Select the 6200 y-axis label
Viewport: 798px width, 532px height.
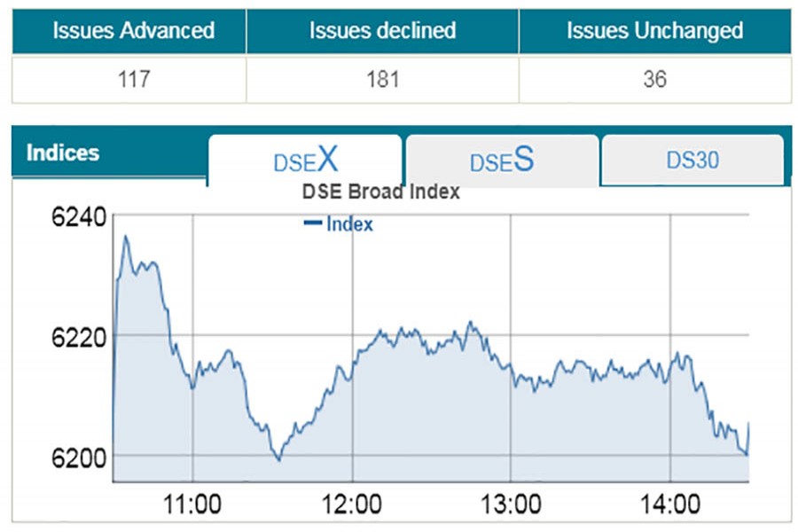80,457
